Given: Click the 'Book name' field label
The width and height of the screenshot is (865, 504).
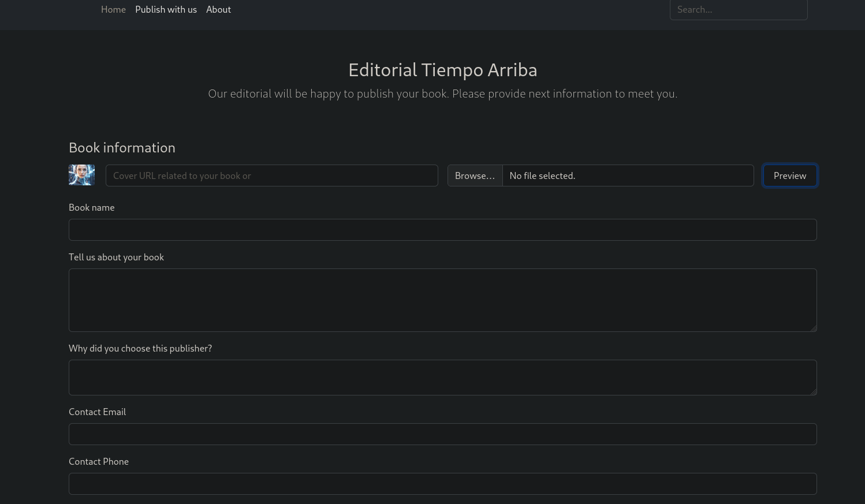Looking at the screenshot, I should pos(91,208).
